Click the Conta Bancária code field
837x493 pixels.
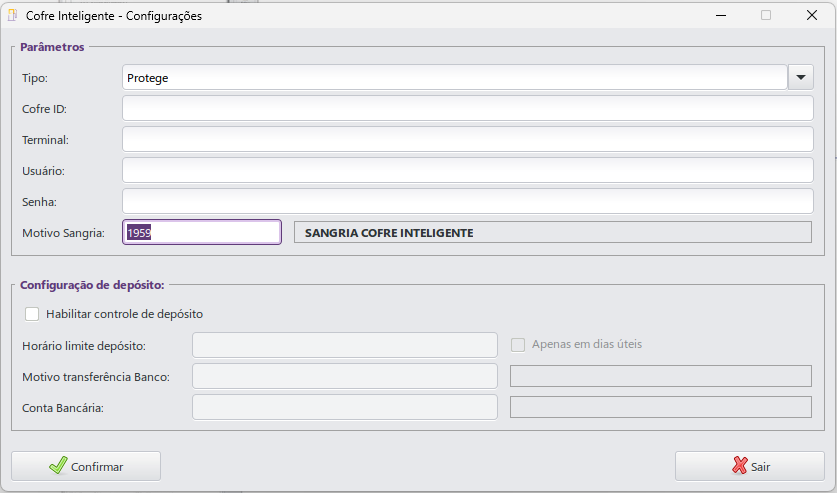[x=344, y=407]
